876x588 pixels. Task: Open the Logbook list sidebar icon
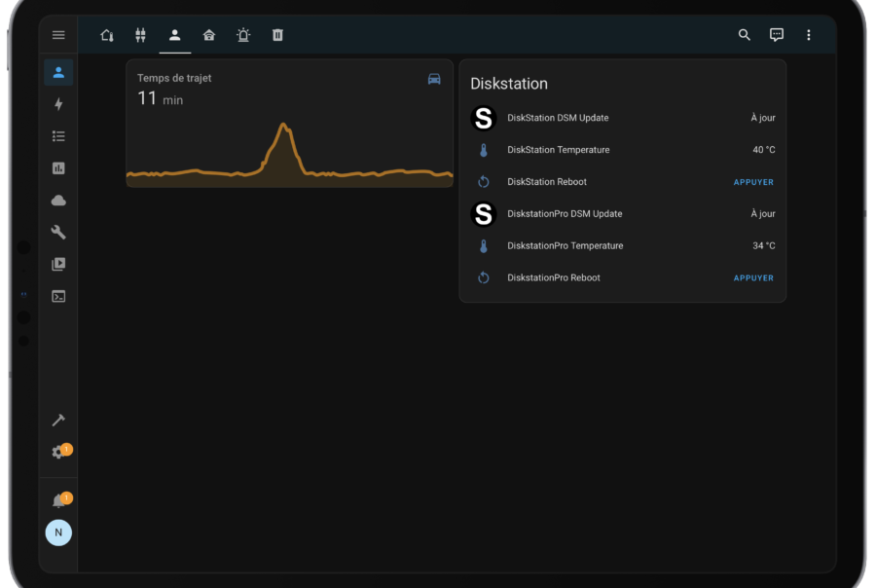coord(58,136)
